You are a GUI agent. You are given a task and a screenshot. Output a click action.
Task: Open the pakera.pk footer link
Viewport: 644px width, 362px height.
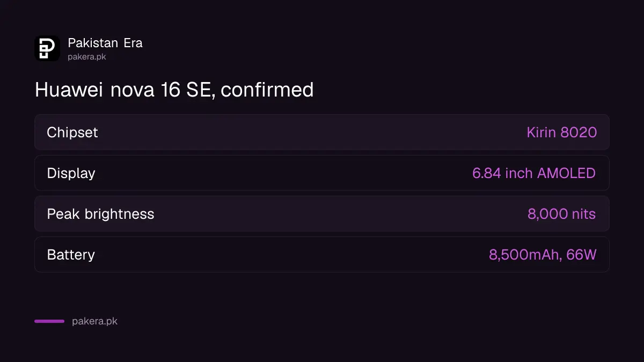pyautogui.click(x=94, y=321)
